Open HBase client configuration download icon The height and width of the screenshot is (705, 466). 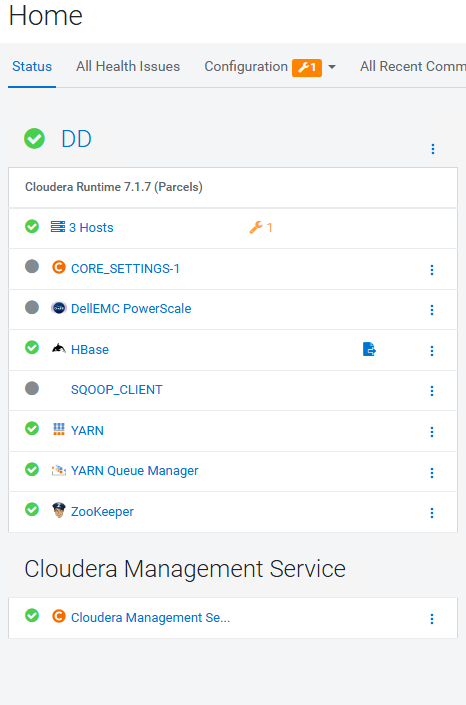pyautogui.click(x=369, y=349)
